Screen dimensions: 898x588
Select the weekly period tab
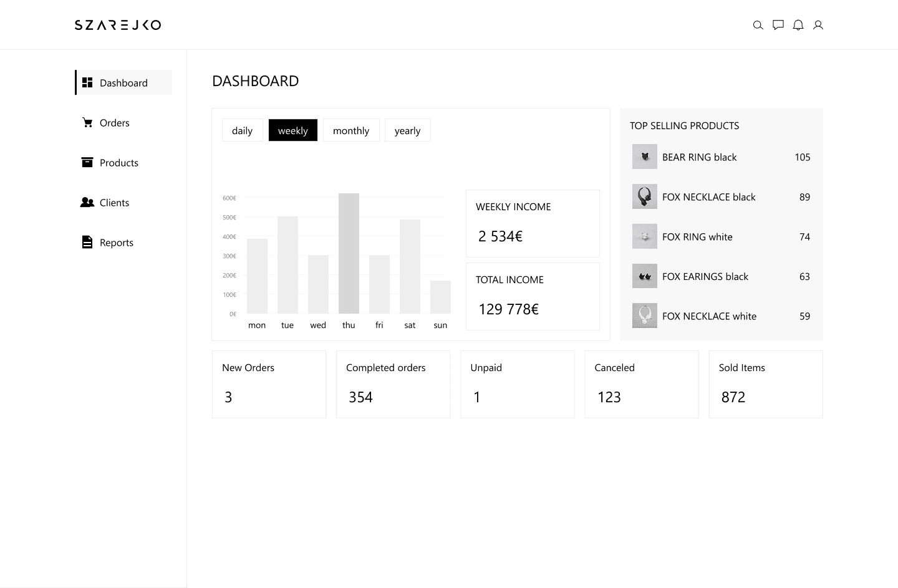point(293,130)
